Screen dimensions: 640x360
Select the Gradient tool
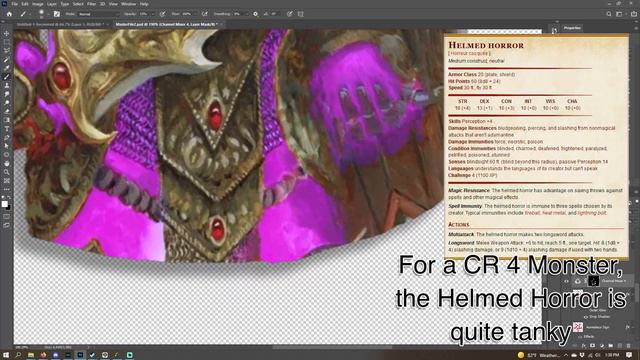pyautogui.click(x=7, y=120)
